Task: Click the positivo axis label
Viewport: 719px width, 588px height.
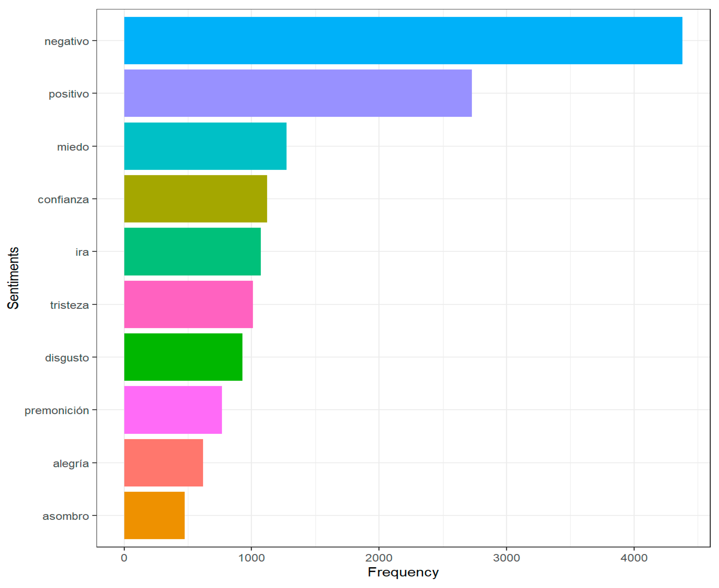Action: tap(69, 94)
